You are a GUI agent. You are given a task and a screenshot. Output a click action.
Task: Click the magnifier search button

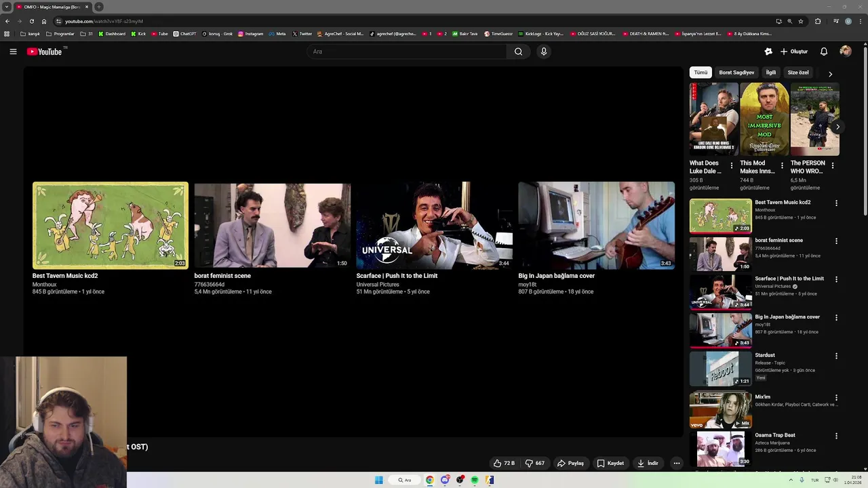tap(518, 52)
